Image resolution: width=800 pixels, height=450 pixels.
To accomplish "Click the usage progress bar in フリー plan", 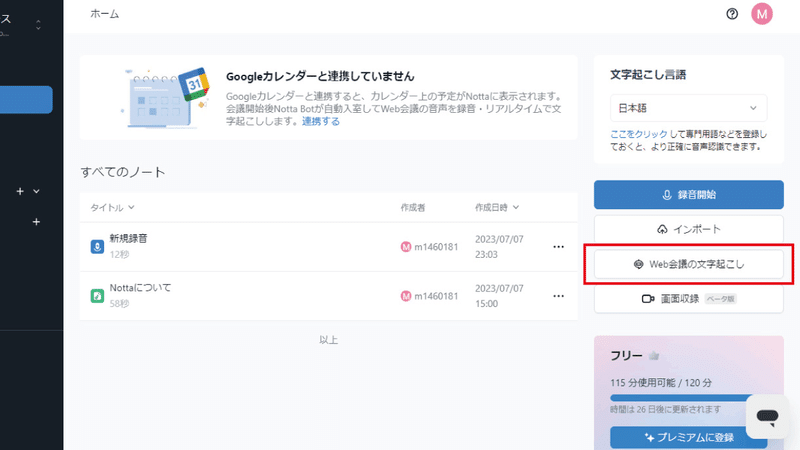I will [x=688, y=398].
